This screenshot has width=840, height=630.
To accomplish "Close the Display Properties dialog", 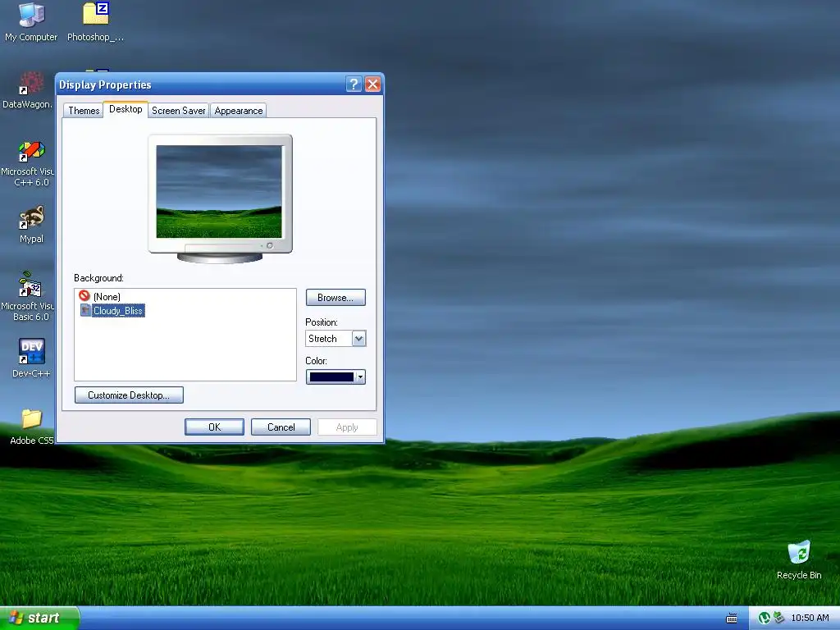I will pos(373,84).
